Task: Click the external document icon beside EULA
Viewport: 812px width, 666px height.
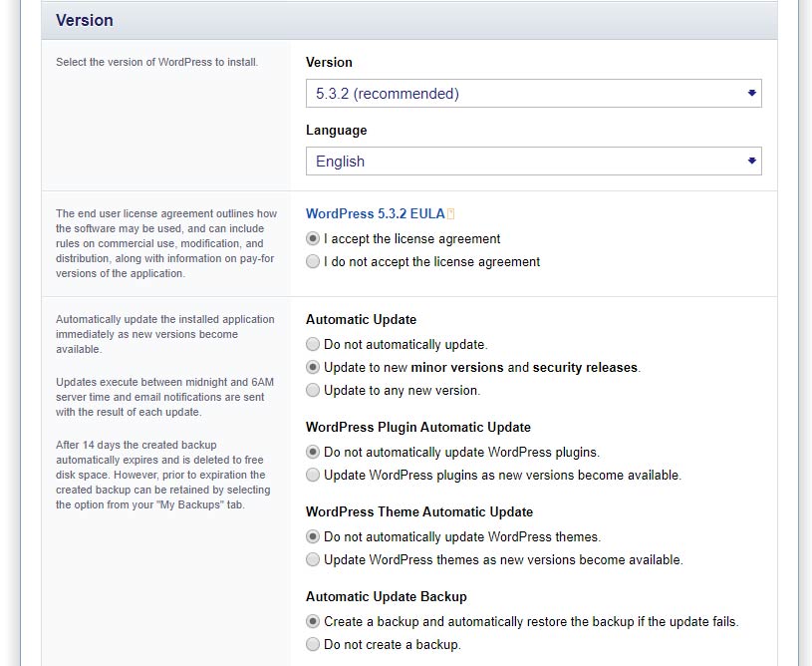Action: 451,213
